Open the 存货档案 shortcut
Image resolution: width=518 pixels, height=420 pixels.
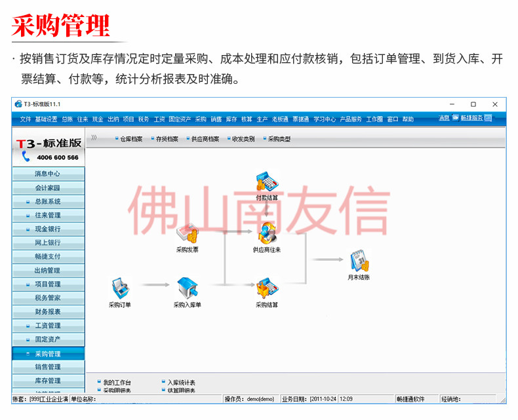(x=167, y=139)
